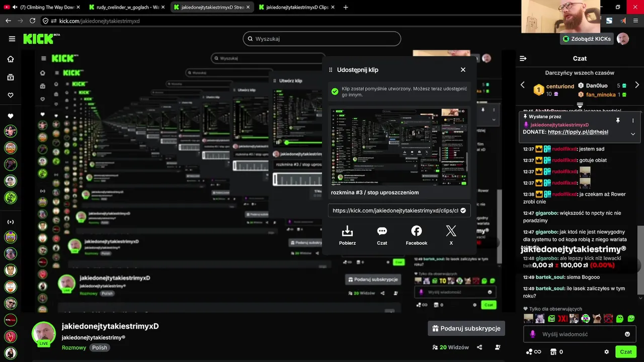Expand the pinned message with the chevron

[x=633, y=134]
